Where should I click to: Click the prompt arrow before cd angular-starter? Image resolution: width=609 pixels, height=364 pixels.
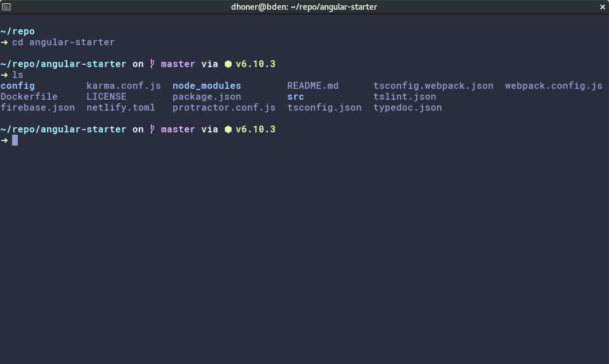(x=4, y=42)
